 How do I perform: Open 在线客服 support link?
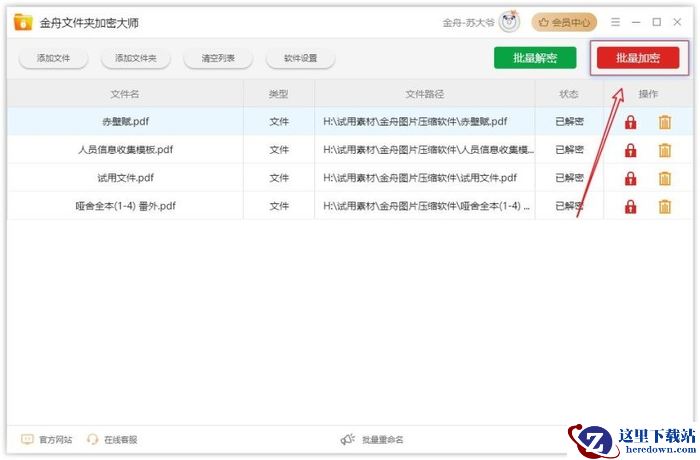[x=112, y=439]
